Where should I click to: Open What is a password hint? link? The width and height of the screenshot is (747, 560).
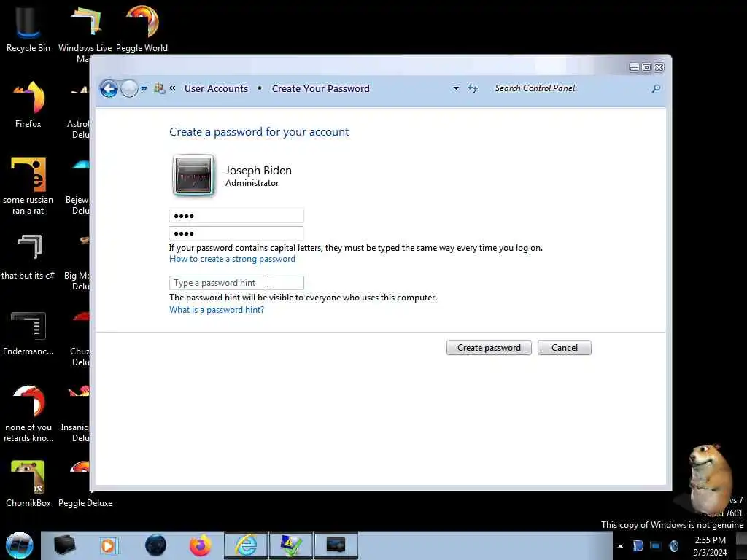216,310
